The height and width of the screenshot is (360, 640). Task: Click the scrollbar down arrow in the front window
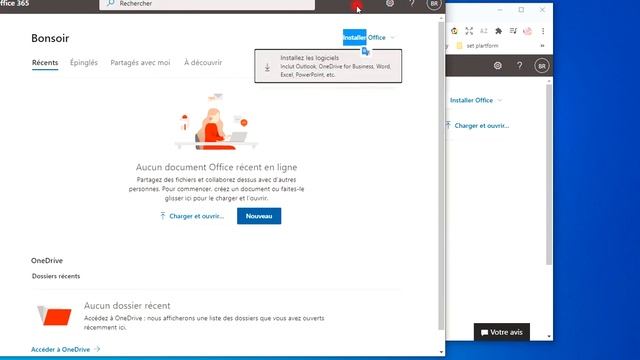pyautogui.click(x=441, y=352)
